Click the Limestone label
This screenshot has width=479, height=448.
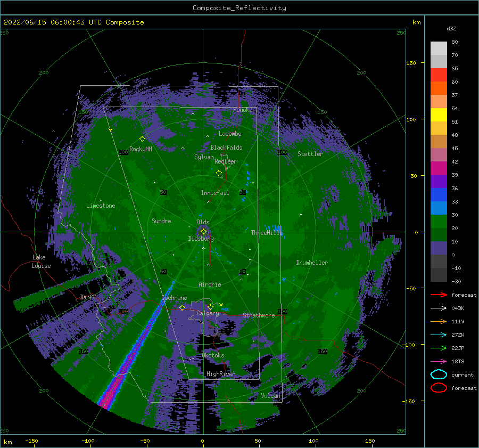(x=101, y=206)
